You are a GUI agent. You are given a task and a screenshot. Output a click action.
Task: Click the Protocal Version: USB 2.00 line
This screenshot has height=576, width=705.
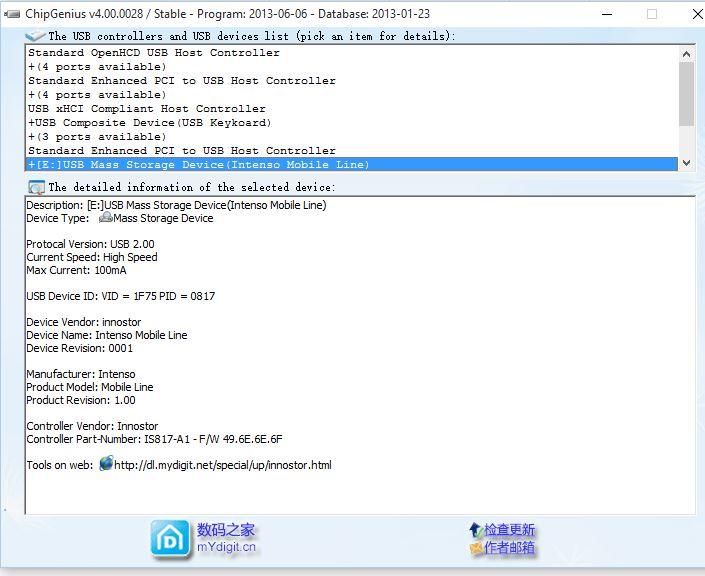(x=90, y=244)
